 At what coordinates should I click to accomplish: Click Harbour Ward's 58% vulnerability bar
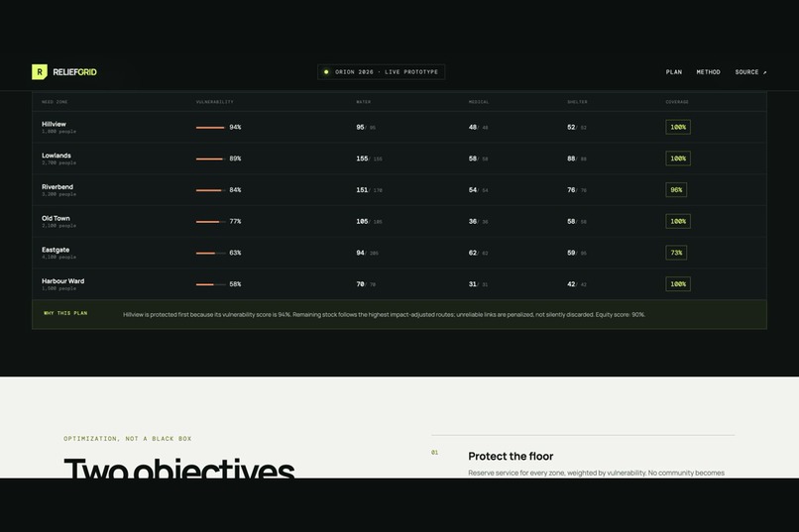coord(211,284)
